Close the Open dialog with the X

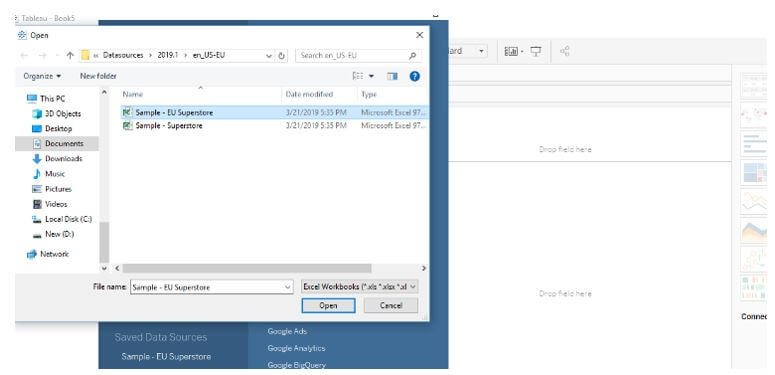point(419,35)
